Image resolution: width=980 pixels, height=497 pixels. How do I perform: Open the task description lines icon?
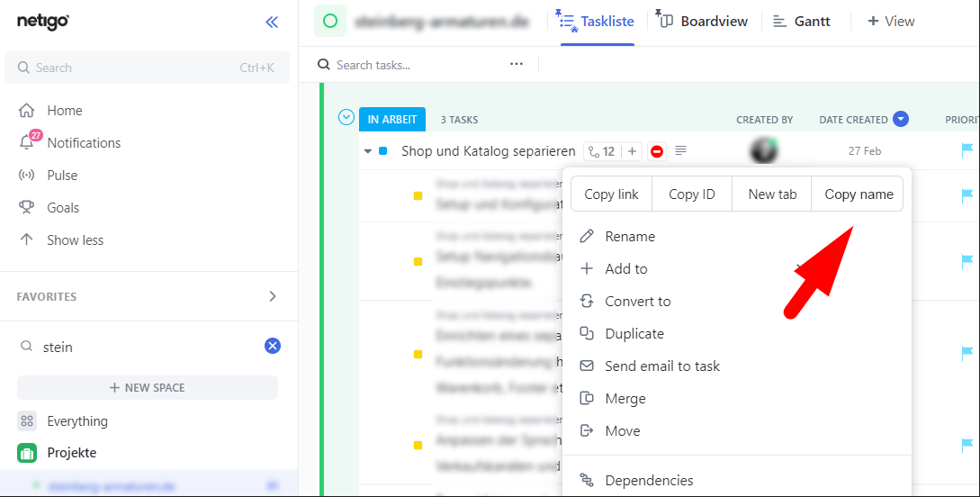[x=681, y=151]
